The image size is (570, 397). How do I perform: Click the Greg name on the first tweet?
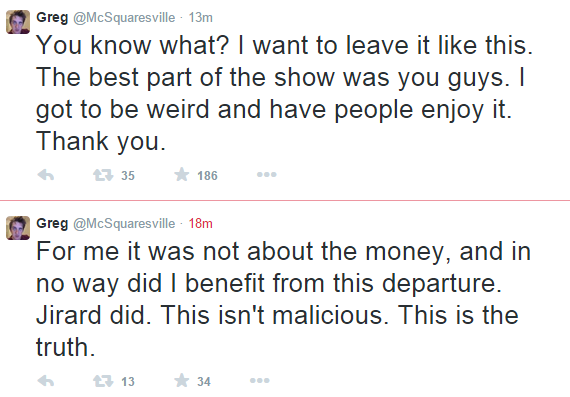(x=52, y=17)
